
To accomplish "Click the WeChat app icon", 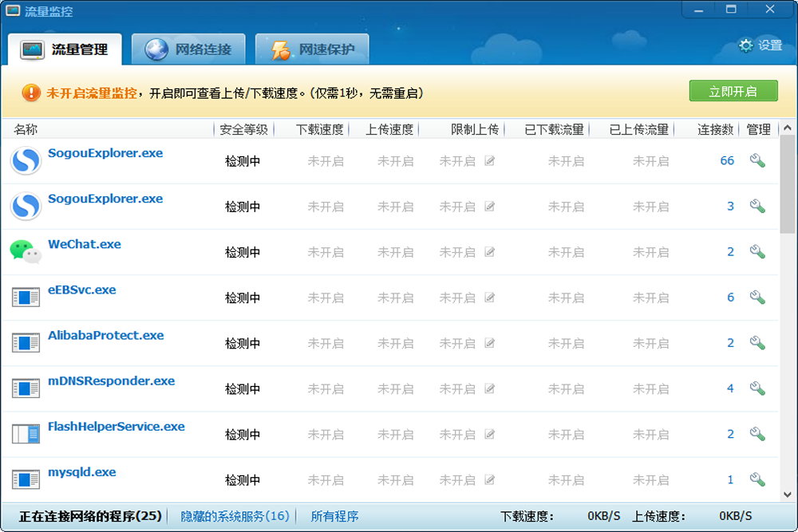I will [26, 251].
